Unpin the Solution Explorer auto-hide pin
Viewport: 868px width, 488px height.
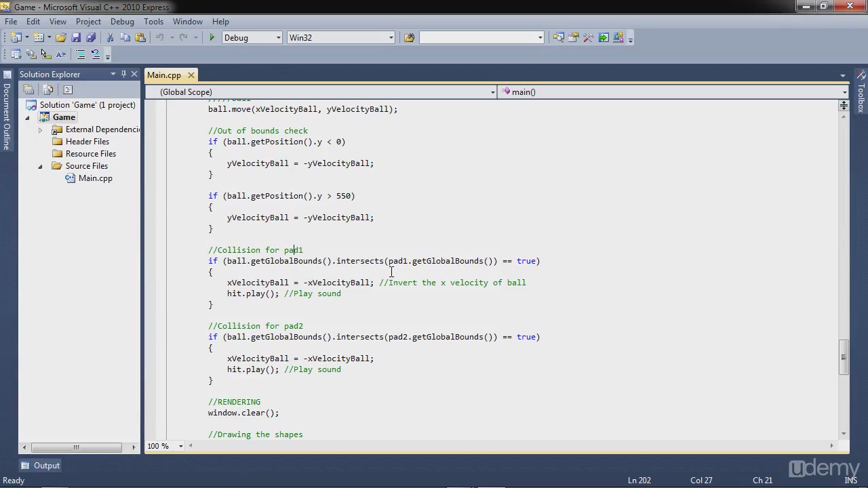pos(123,75)
